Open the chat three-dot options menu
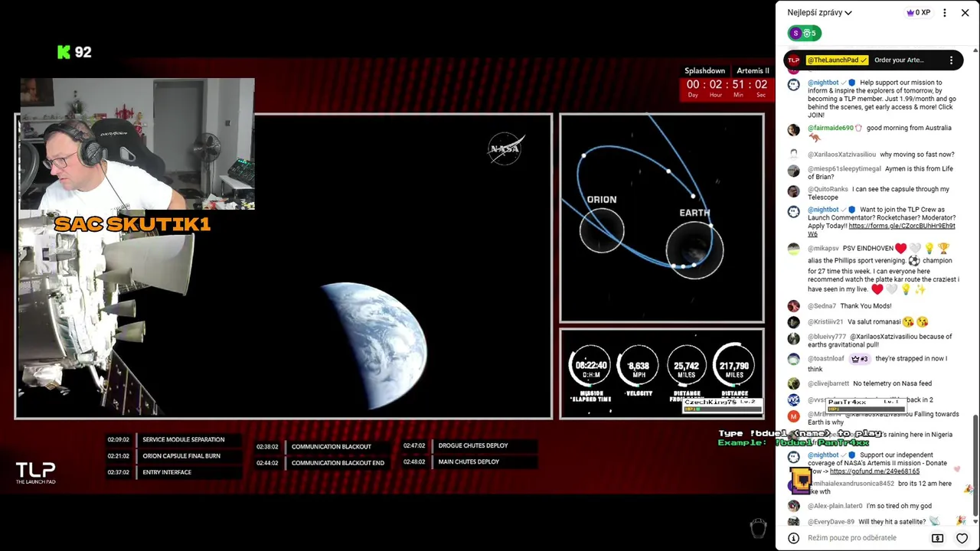This screenshot has width=980, height=551. point(945,13)
